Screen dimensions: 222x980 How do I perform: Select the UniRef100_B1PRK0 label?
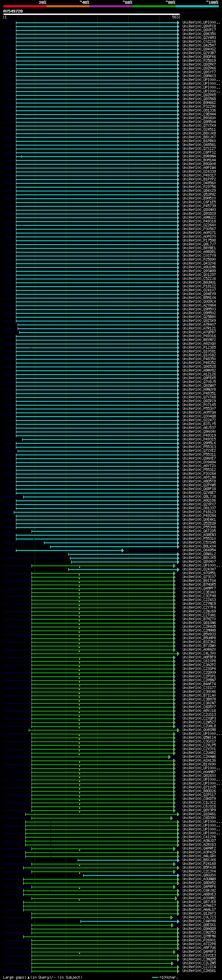tap(199, 141)
